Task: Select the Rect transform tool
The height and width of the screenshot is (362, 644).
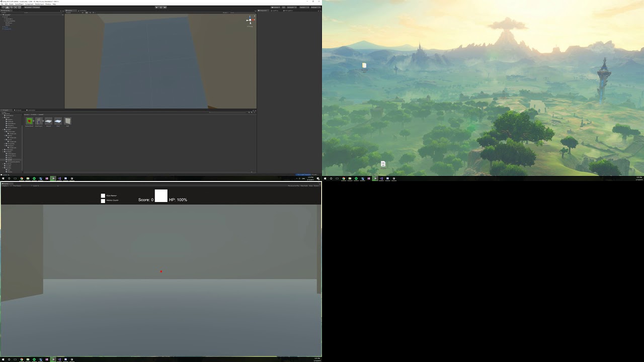Action: (x=20, y=7)
